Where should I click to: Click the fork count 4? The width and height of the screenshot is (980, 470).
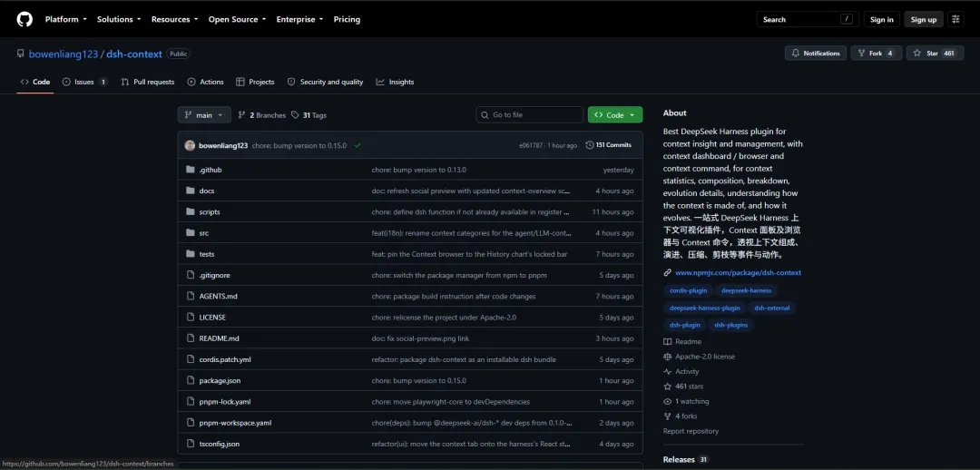coord(890,54)
